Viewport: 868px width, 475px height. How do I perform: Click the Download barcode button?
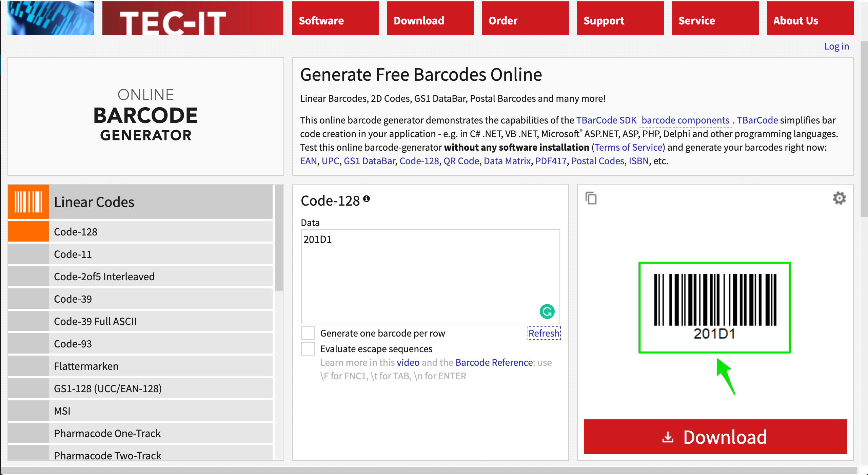(x=715, y=436)
